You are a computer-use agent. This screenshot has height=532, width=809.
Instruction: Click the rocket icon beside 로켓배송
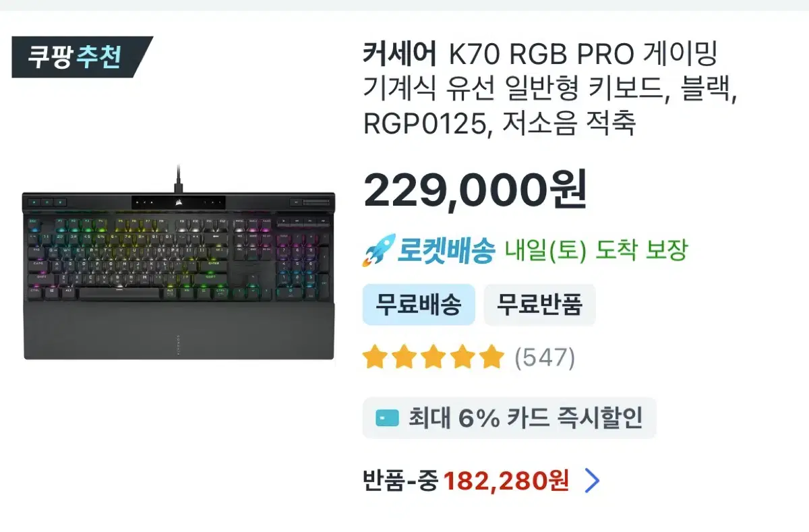click(378, 251)
